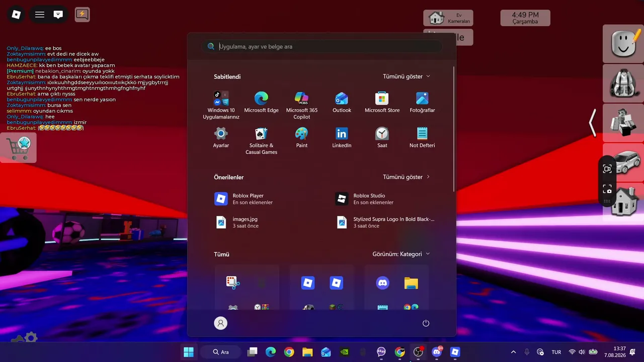This screenshot has width=644, height=362.
Task: Click the Önerilenler section heading
Action: click(229, 177)
